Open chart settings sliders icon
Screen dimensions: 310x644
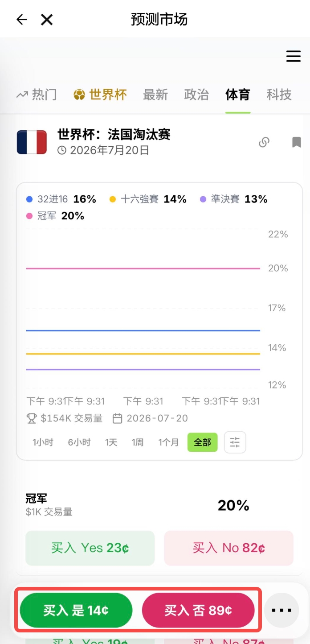point(235,442)
